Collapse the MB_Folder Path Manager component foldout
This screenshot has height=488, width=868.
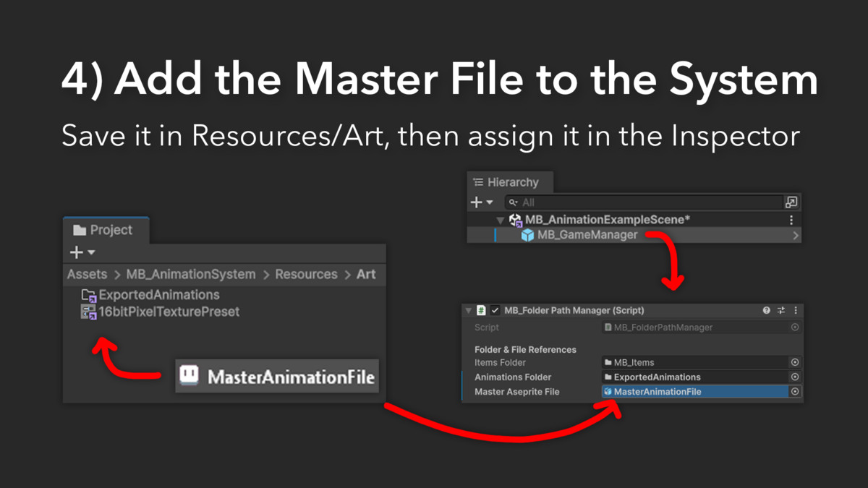(469, 310)
